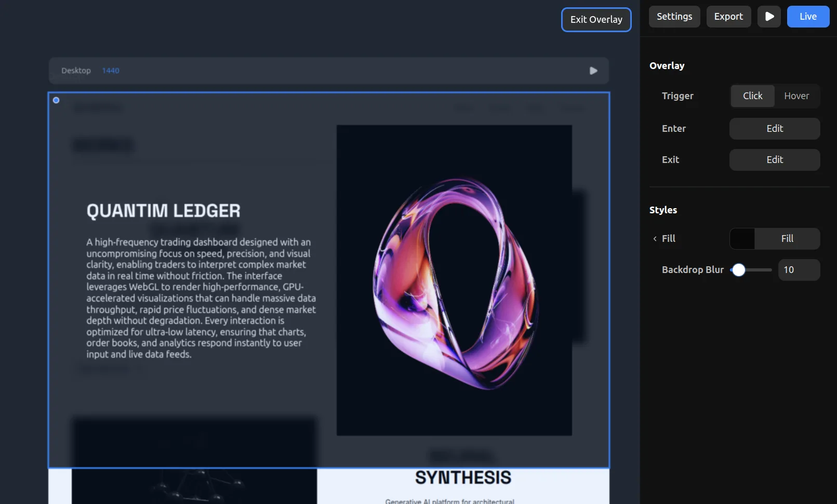The height and width of the screenshot is (504, 837).
Task: Click the chevron arrow beside Fill
Action: coord(655,239)
